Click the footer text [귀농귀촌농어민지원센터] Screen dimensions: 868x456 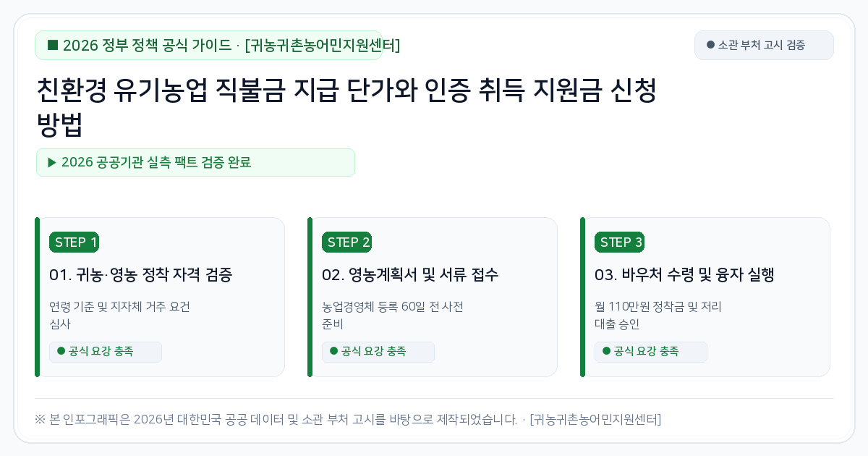click(x=595, y=419)
